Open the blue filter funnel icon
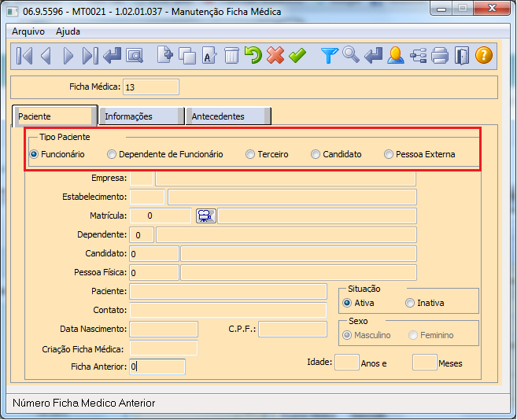This screenshot has height=420, width=517. (x=330, y=55)
